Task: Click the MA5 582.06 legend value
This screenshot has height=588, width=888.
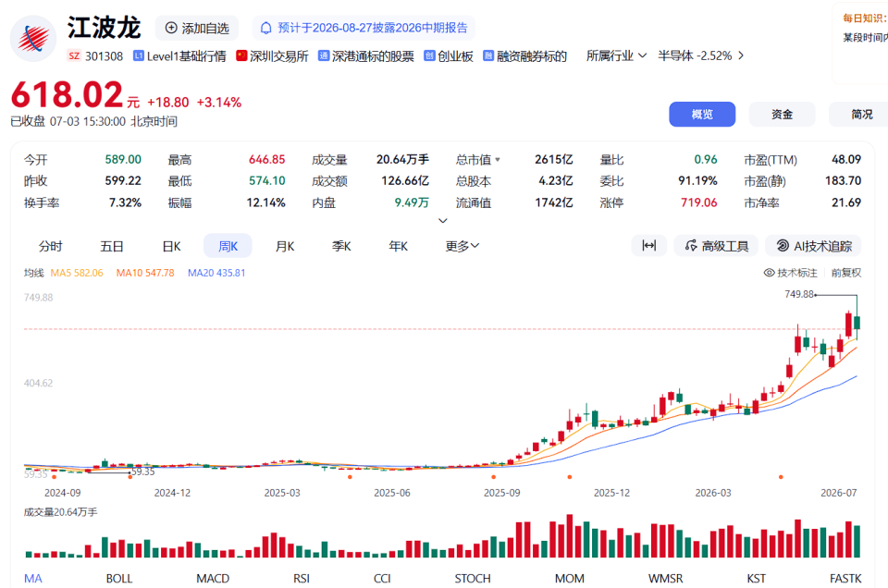Action: click(x=77, y=273)
